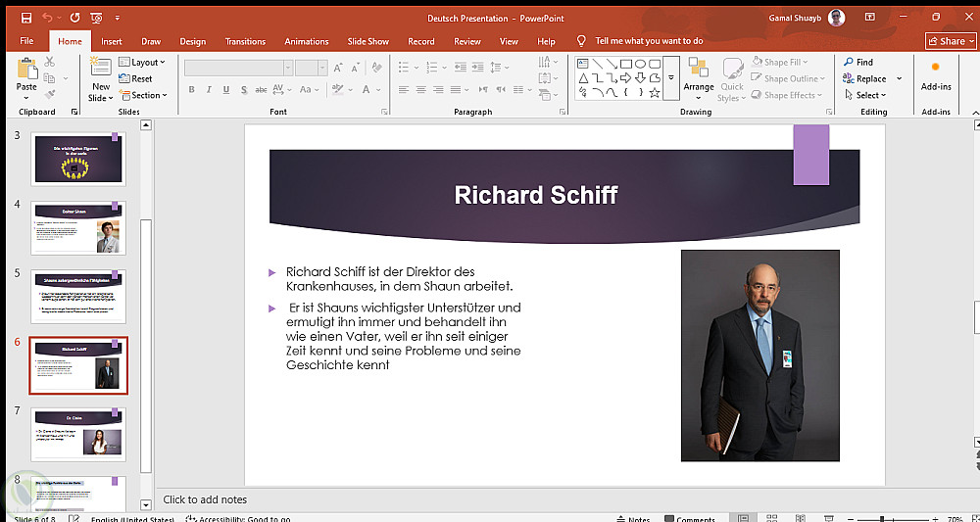Insert a New Slide
This screenshot has height=522, width=980.
coord(100,69)
